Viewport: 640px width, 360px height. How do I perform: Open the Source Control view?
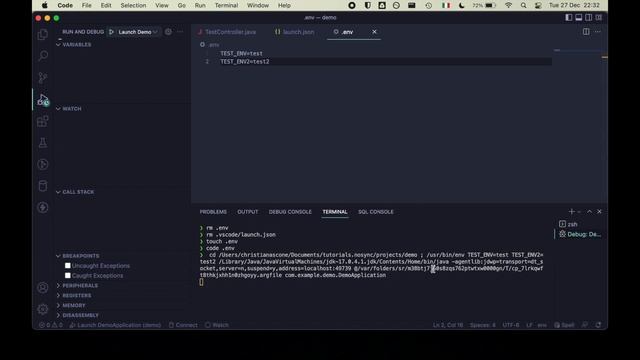[42, 77]
